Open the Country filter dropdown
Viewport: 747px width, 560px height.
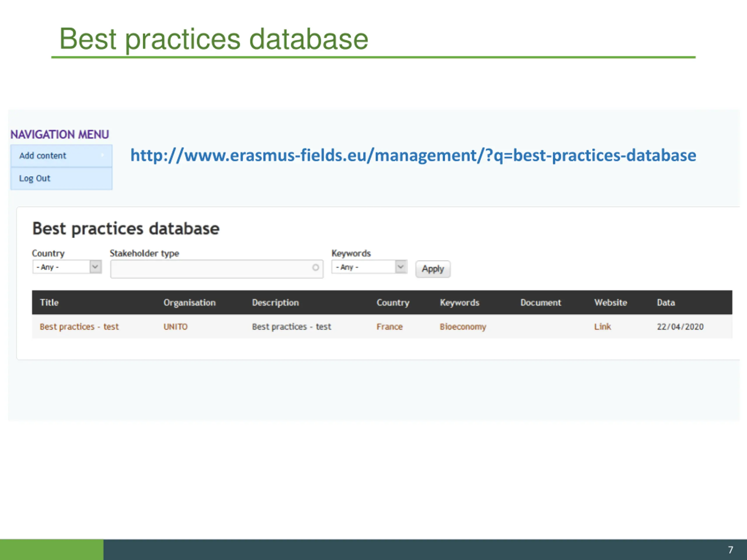(x=67, y=267)
